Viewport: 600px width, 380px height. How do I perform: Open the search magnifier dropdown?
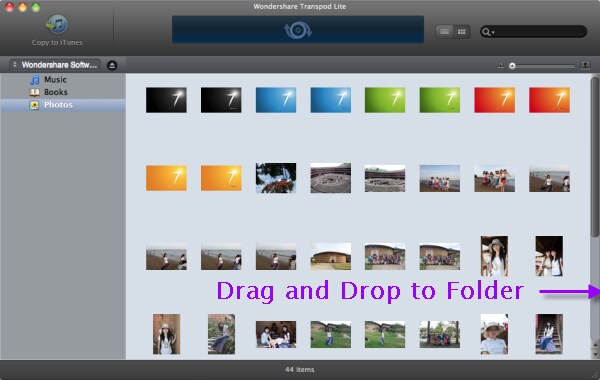coord(488,32)
